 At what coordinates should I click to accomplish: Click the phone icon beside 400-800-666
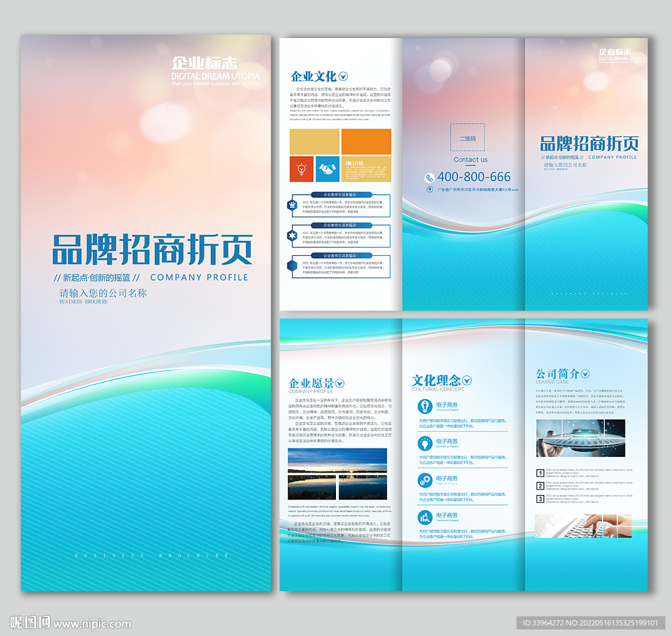pos(429,177)
